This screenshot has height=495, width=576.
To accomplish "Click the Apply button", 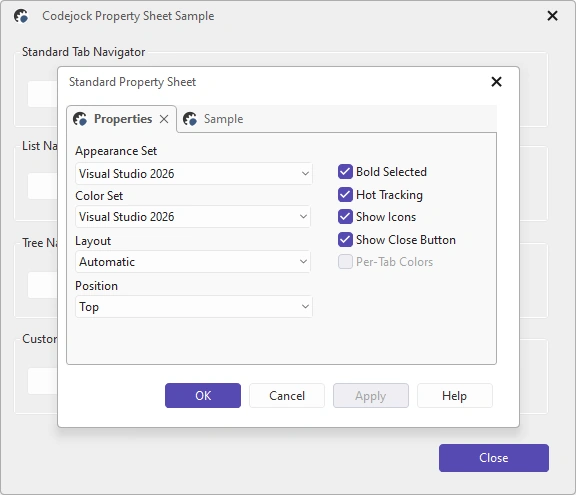I will (x=371, y=395).
